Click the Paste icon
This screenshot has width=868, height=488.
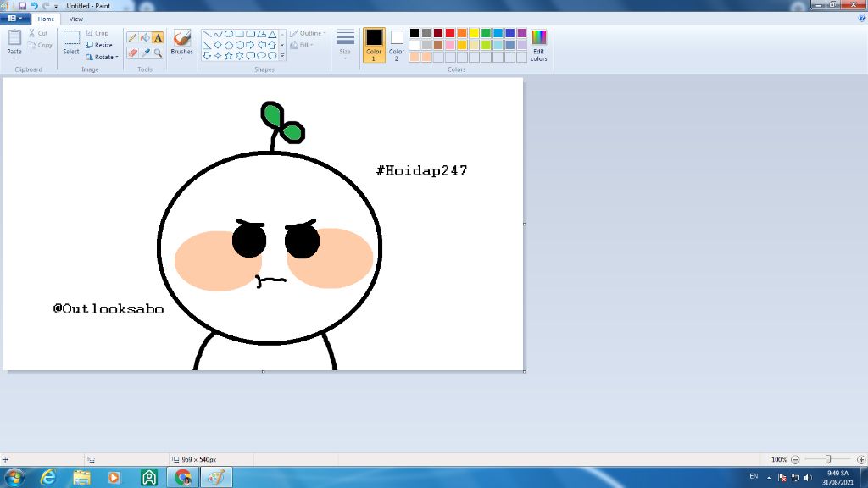coord(14,38)
